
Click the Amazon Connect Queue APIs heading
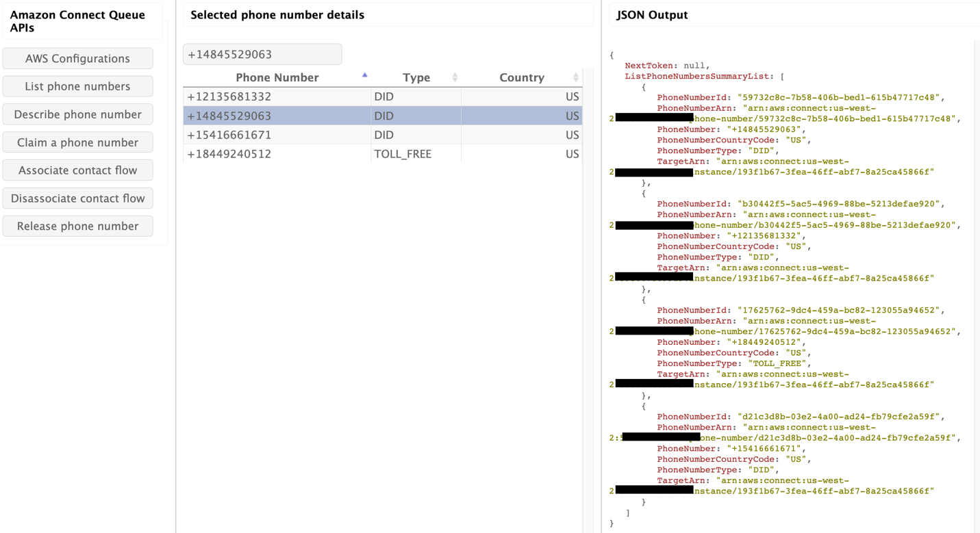(77, 21)
